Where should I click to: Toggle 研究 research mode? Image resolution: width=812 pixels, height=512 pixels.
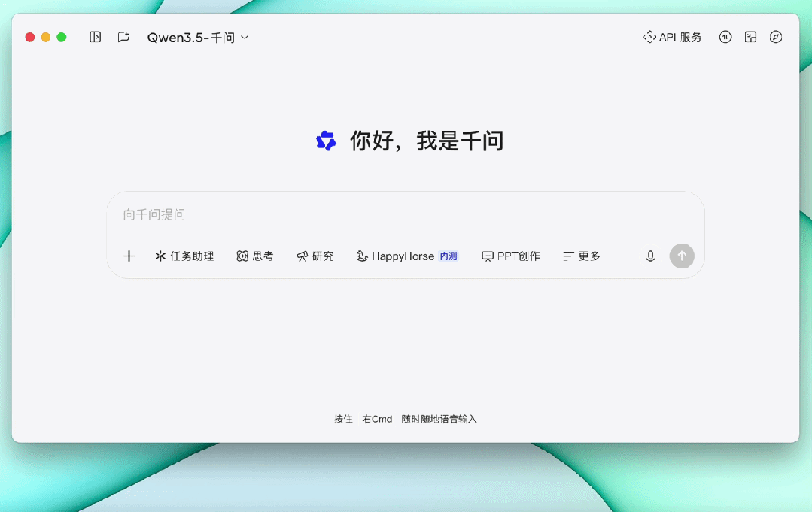[315, 256]
